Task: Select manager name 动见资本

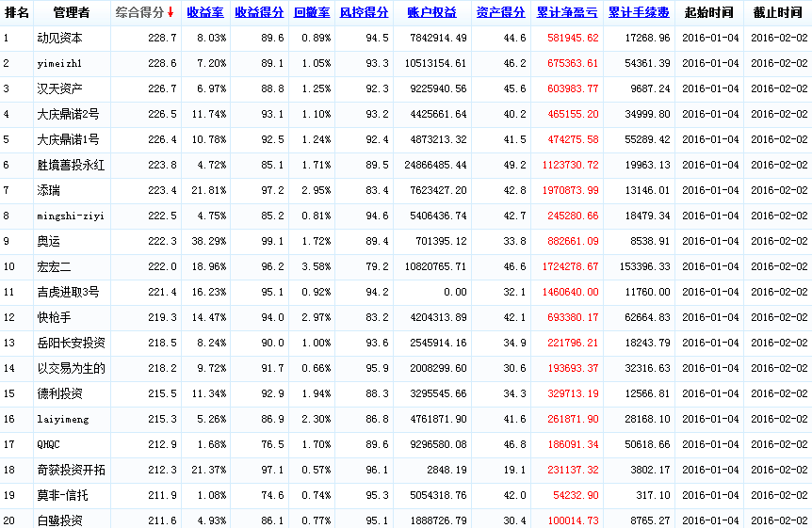Action: click(x=59, y=38)
